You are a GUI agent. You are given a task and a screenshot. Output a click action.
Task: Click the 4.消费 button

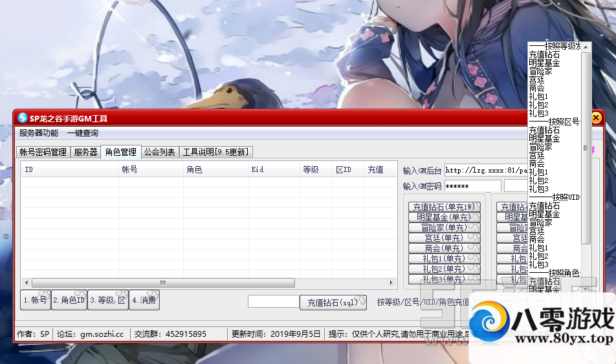144,300
